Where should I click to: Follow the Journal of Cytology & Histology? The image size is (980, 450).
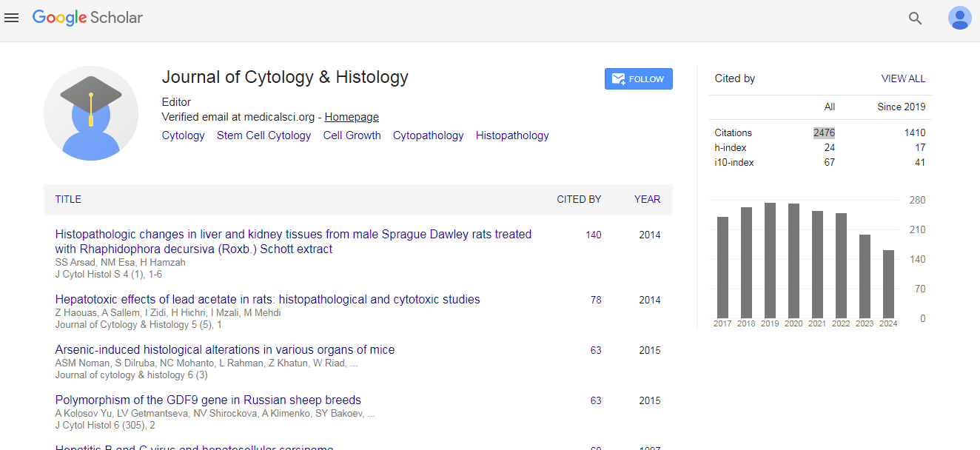[x=638, y=79]
